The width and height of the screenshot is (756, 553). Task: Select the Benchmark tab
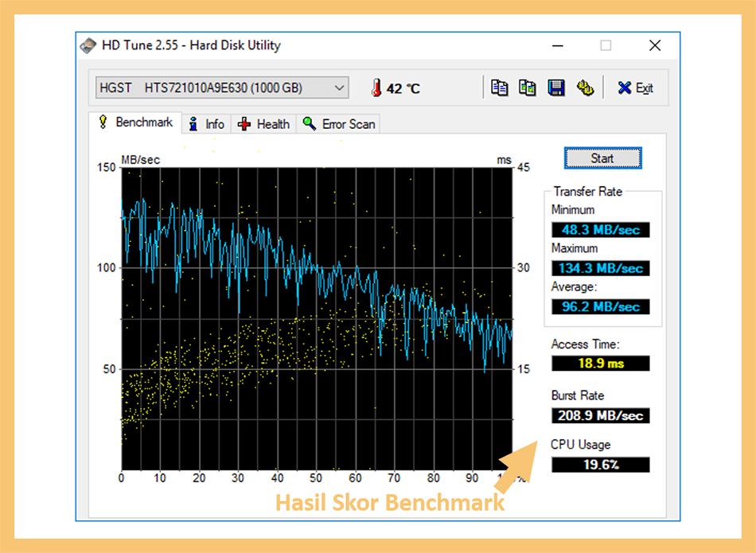[135, 123]
